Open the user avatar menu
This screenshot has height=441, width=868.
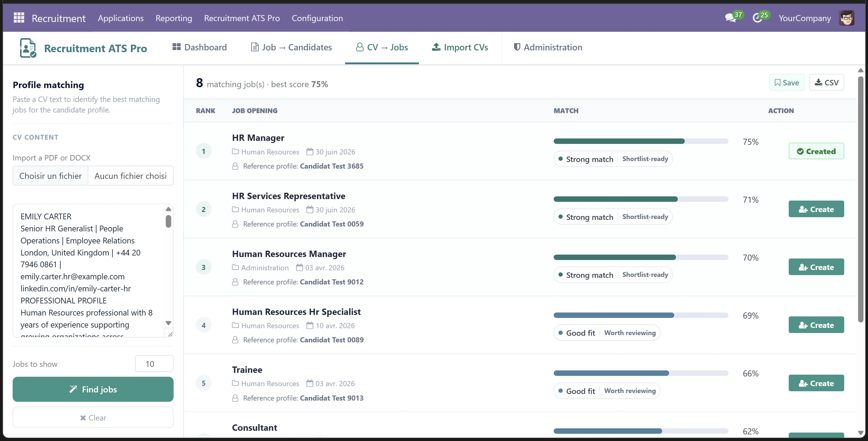(x=846, y=18)
